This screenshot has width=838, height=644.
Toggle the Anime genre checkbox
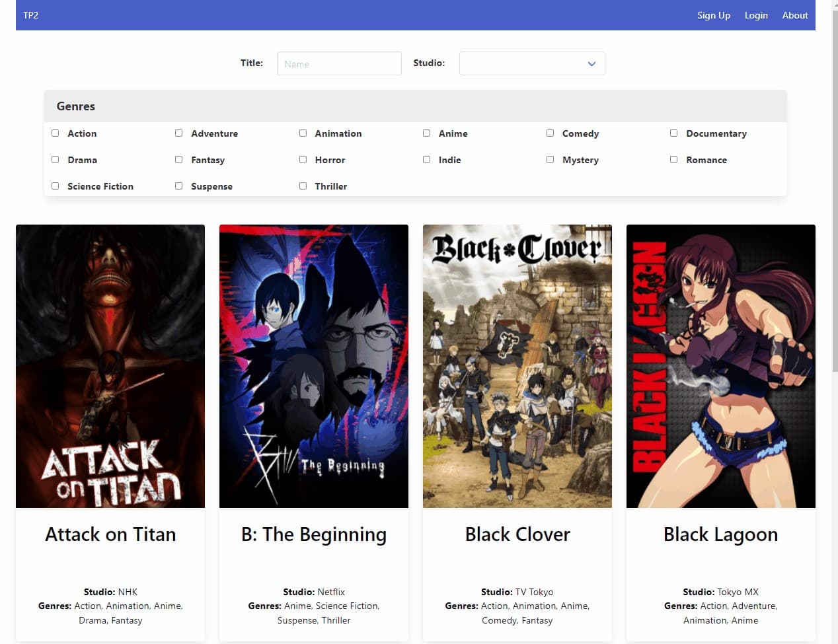[x=426, y=133]
